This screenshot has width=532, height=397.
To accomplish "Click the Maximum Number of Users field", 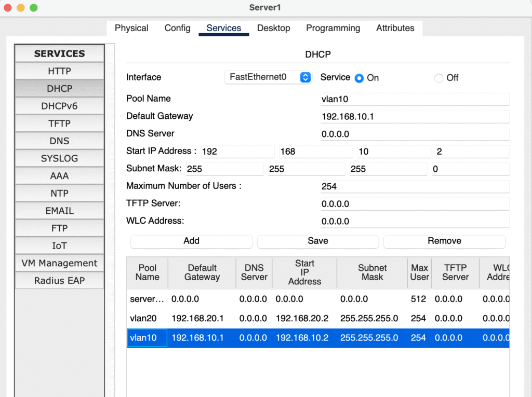I will (415, 186).
